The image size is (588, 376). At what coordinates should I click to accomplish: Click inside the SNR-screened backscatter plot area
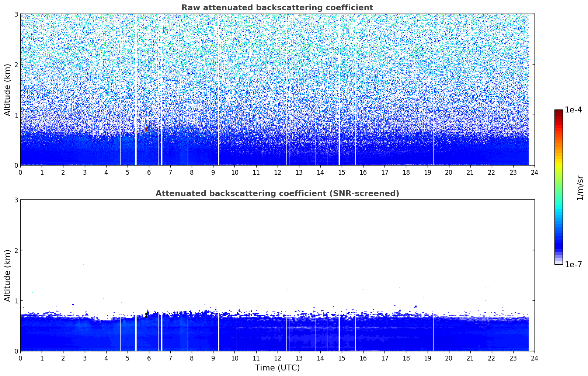click(x=277, y=275)
